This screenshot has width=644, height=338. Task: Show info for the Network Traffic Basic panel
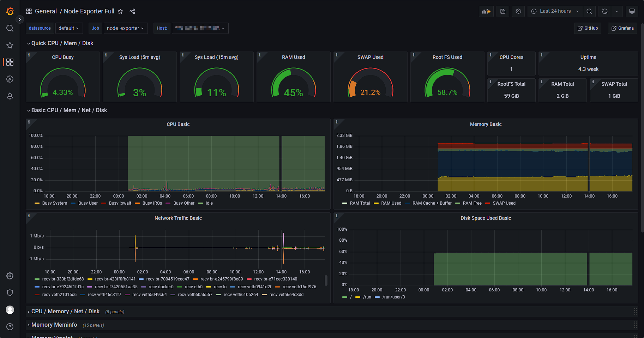29,216
